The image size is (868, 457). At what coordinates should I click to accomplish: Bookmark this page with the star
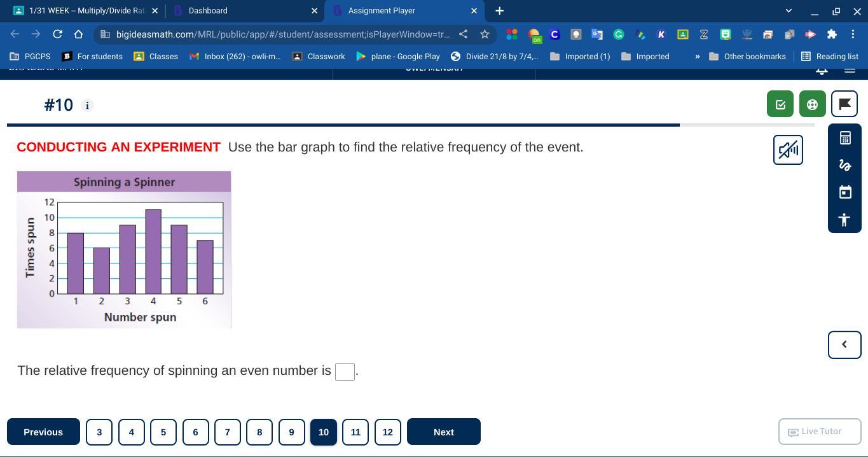pos(485,34)
